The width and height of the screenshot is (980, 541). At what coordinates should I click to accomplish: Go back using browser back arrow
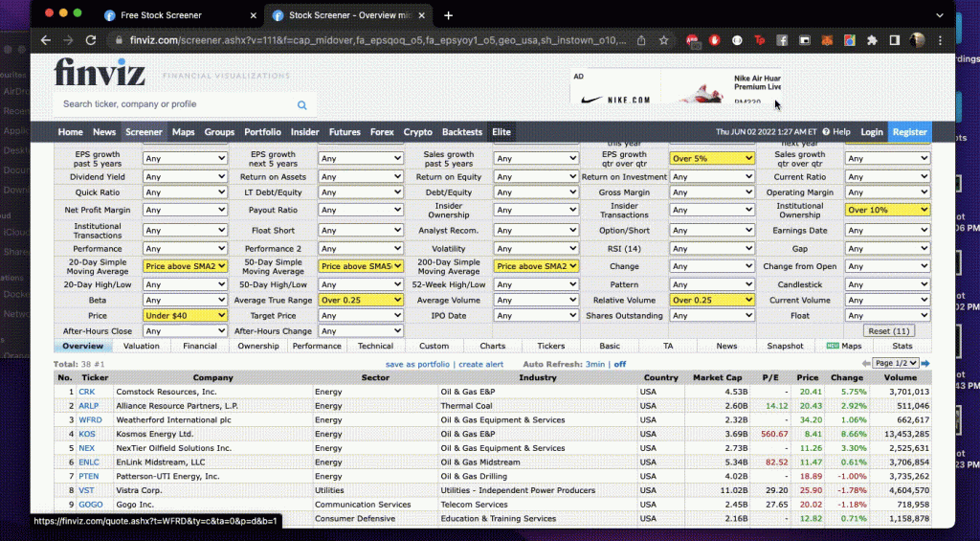[45, 40]
